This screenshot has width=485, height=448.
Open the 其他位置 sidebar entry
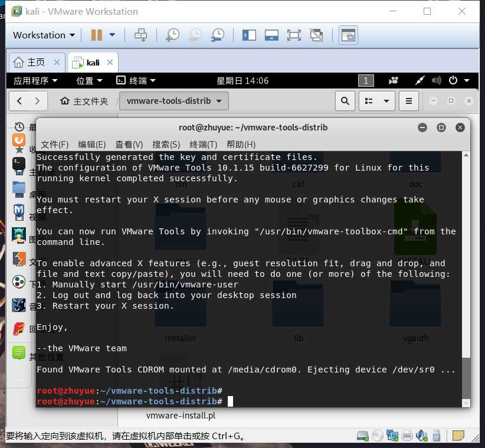[47, 357]
